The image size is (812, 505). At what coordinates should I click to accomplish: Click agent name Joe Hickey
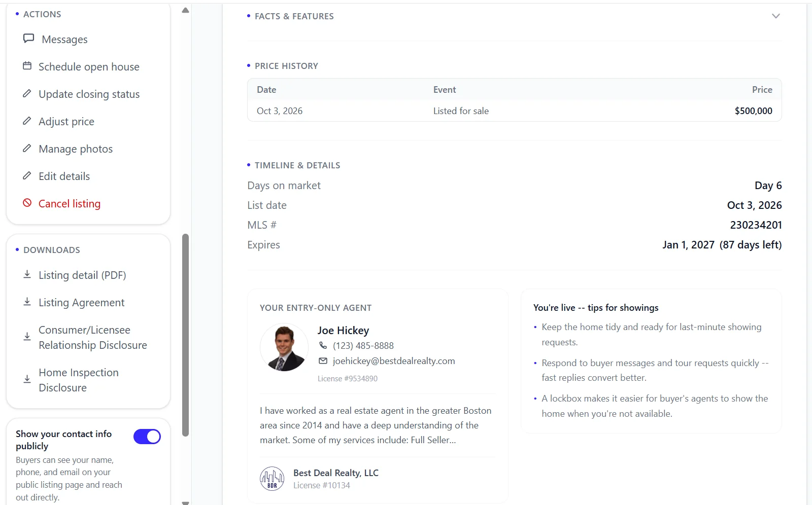(343, 330)
